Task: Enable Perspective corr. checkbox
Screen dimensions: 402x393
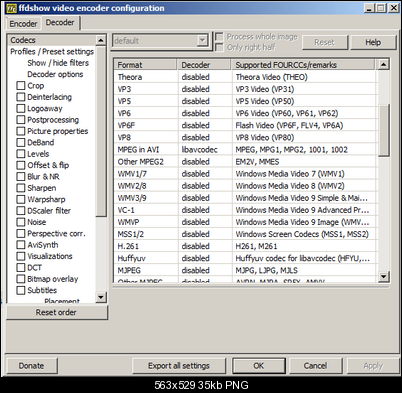Action: (x=21, y=233)
